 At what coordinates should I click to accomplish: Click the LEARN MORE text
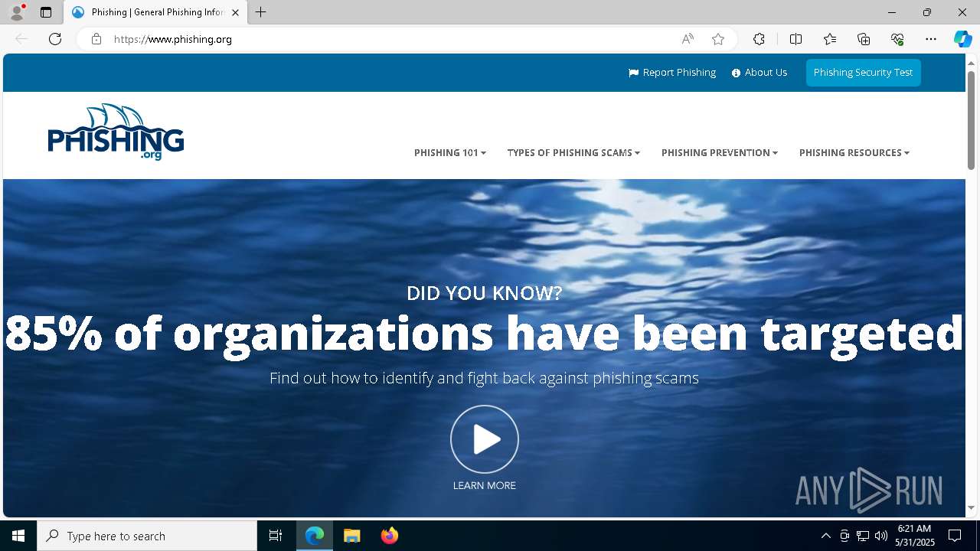click(x=485, y=485)
